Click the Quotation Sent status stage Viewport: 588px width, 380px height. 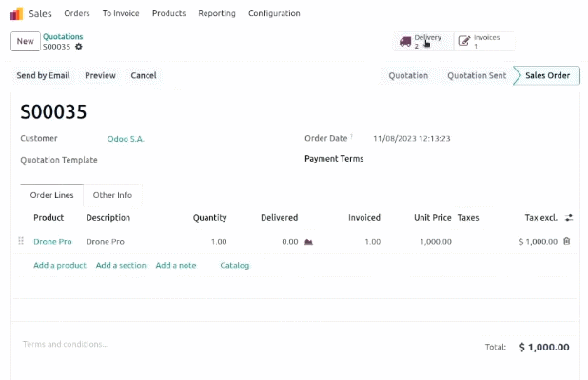(477, 75)
